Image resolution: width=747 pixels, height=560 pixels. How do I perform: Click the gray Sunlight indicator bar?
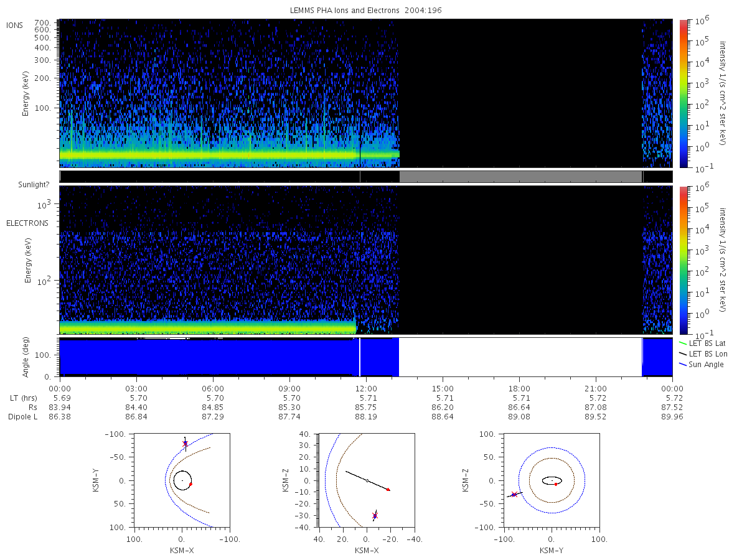pyautogui.click(x=520, y=177)
